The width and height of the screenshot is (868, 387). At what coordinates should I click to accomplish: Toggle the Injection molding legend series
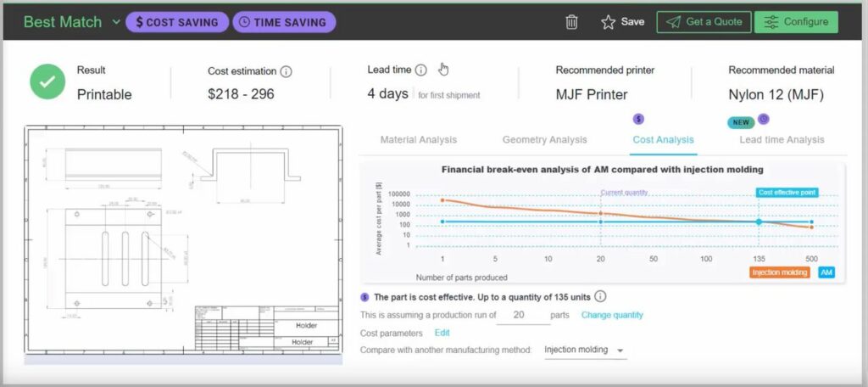click(779, 272)
